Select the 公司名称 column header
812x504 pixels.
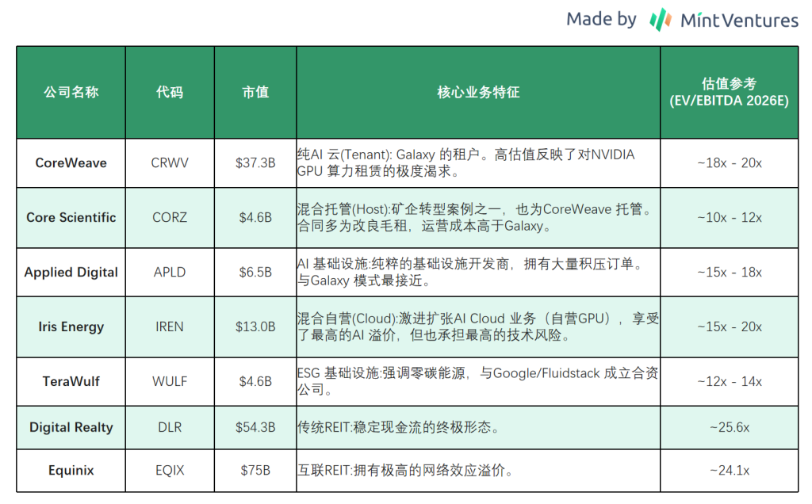coord(71,92)
